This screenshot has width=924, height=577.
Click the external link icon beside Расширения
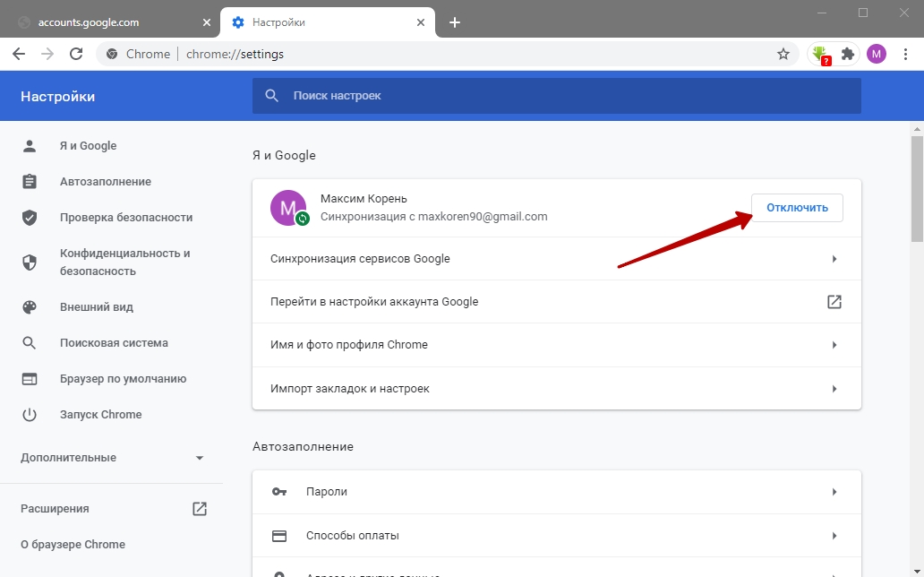pyautogui.click(x=200, y=509)
